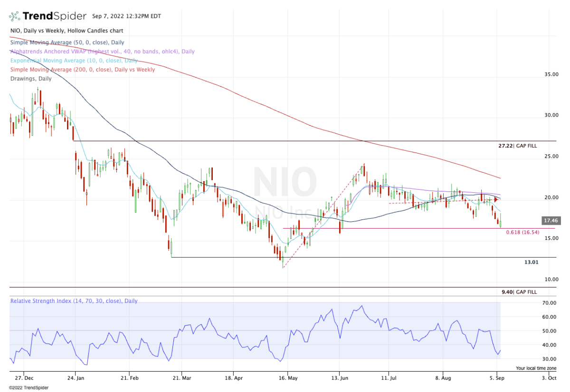The width and height of the screenshot is (570, 392).
Task: Select the 200 Simple Moving Average legend
Action: click(x=82, y=70)
